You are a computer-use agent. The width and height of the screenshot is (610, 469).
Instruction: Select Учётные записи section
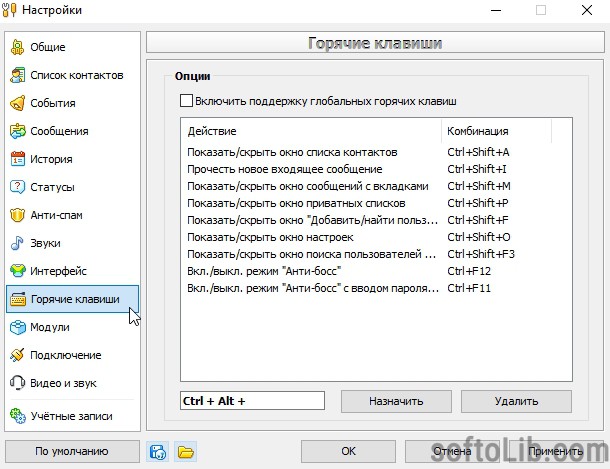point(72,416)
